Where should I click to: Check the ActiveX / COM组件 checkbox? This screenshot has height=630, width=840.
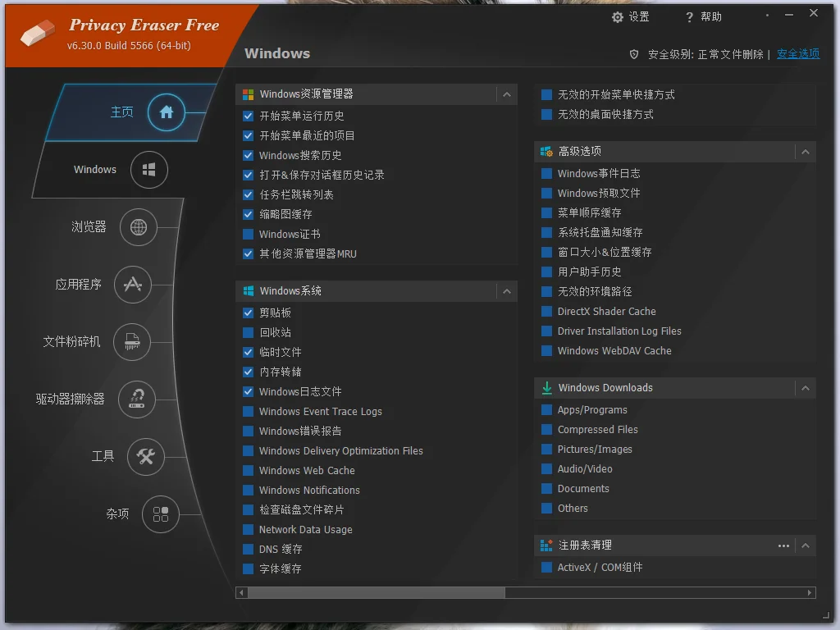546,568
